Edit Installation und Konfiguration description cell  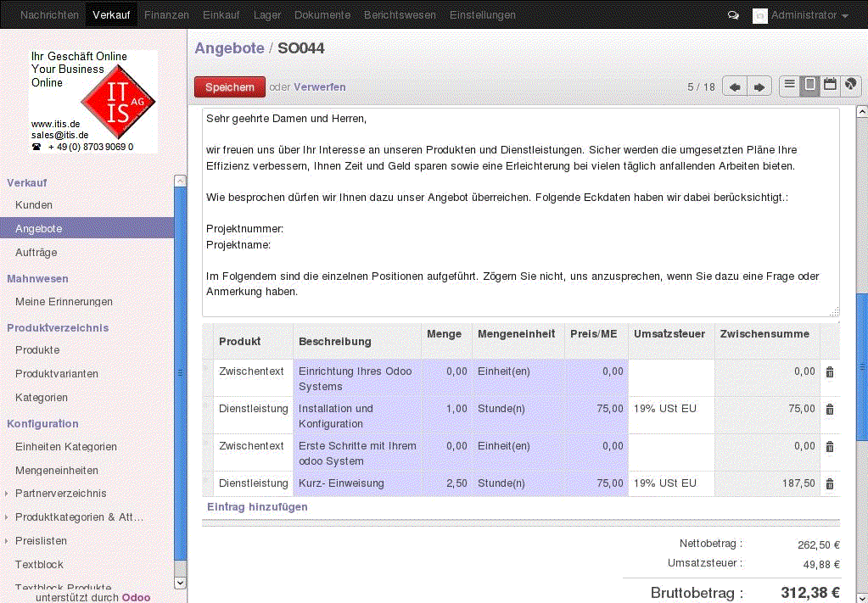357,416
